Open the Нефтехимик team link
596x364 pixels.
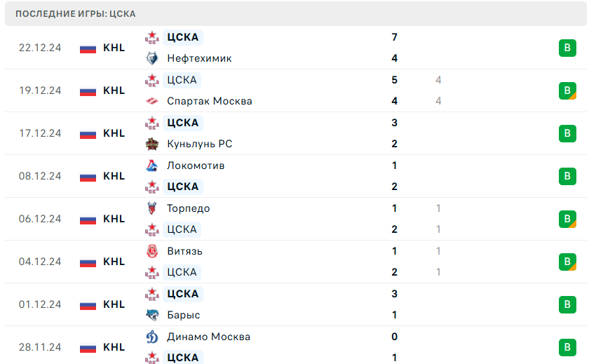(199, 58)
